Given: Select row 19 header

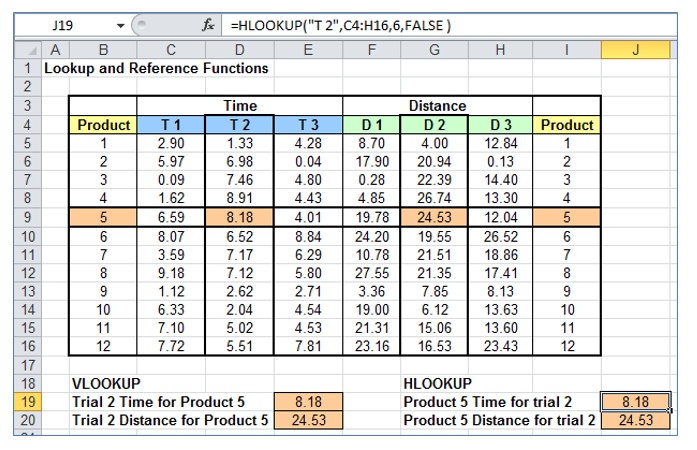Looking at the screenshot, I should tap(28, 402).
